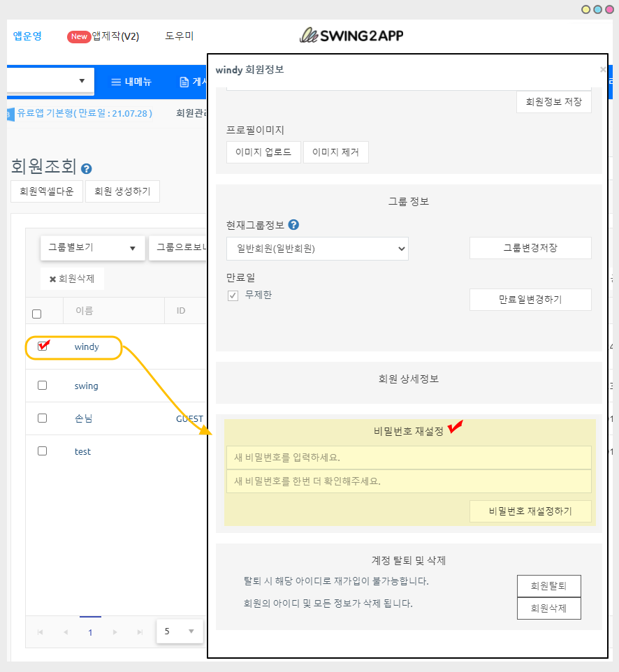Click the previous page arrow icon
This screenshot has height=672, width=619.
[x=66, y=632]
